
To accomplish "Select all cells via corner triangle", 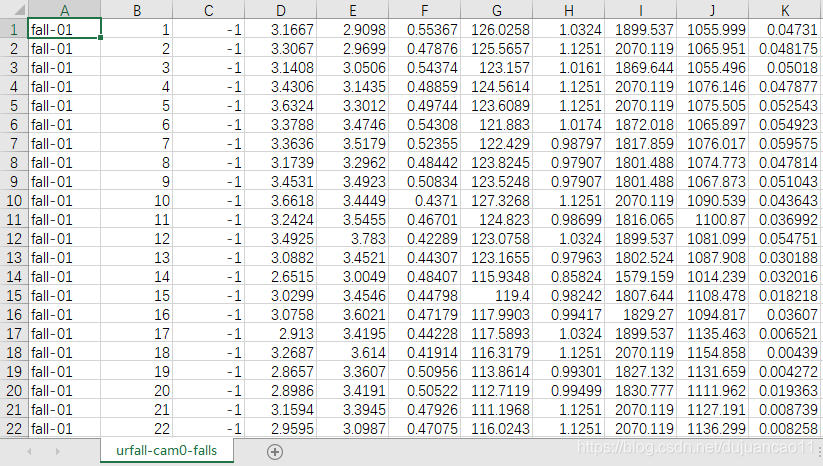I will (14, 9).
